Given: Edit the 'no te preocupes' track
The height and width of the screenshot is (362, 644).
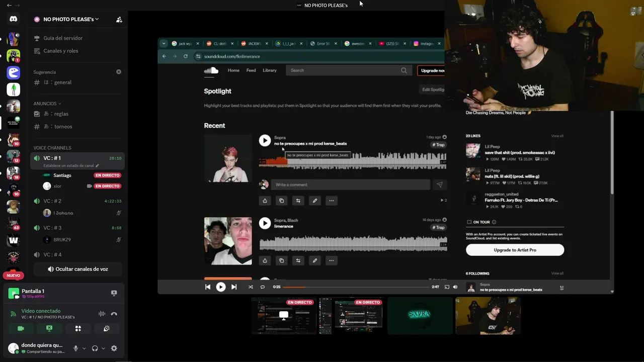Looking at the screenshot, I should coord(314,201).
